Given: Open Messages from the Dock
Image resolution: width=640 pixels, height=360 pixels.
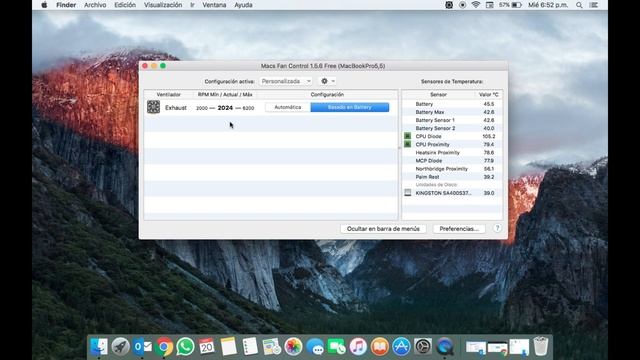Looking at the screenshot, I should (315, 347).
